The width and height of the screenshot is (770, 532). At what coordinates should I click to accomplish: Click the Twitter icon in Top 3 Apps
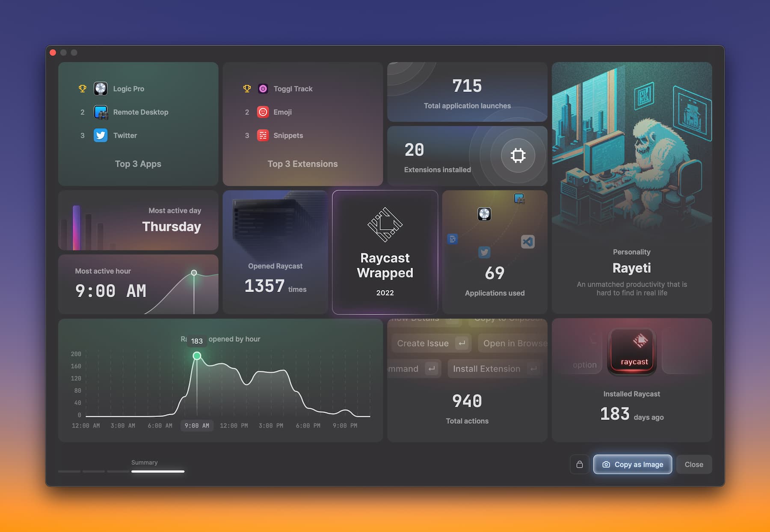[x=101, y=136]
